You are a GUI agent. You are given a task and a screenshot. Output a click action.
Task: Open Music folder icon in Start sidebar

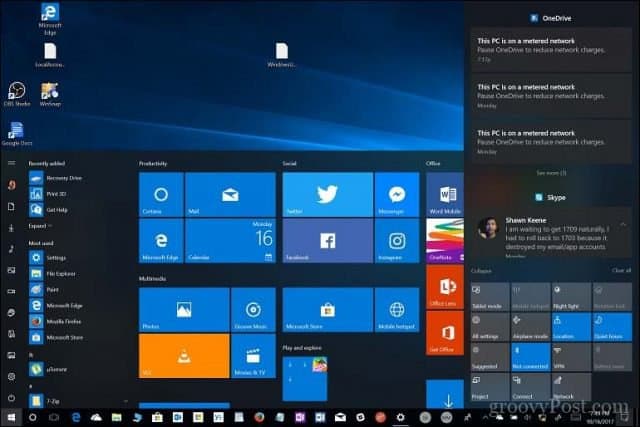11,249
